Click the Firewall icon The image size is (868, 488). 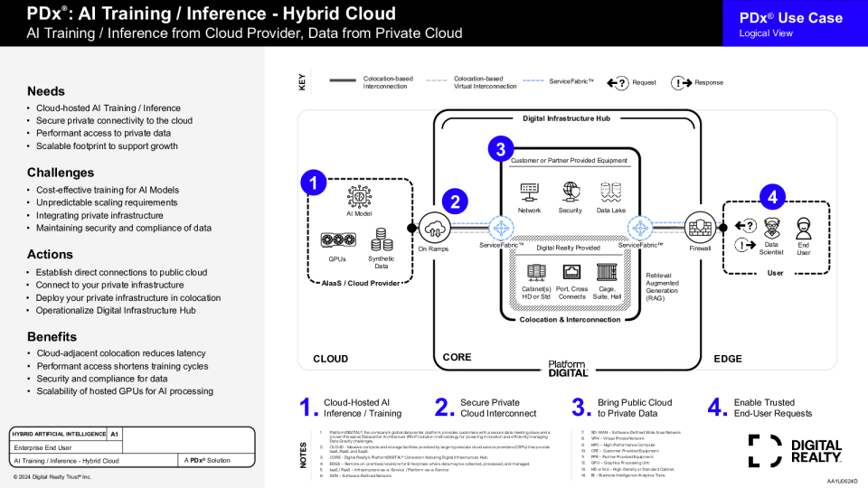(699, 227)
